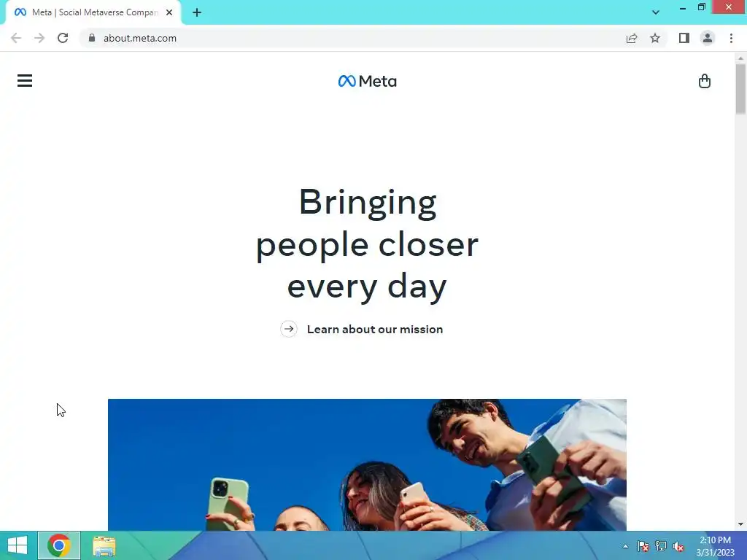Open the shopping bag cart

tap(704, 81)
